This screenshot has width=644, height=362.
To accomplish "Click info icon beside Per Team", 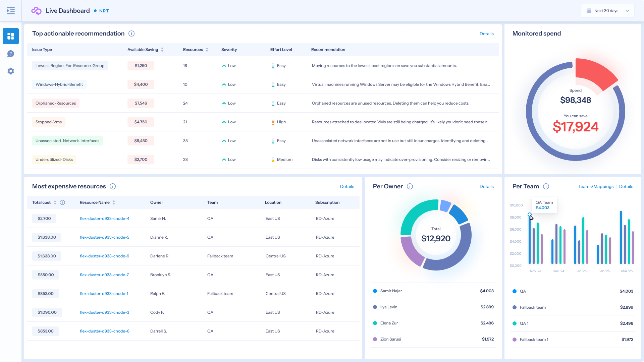I will [546, 186].
